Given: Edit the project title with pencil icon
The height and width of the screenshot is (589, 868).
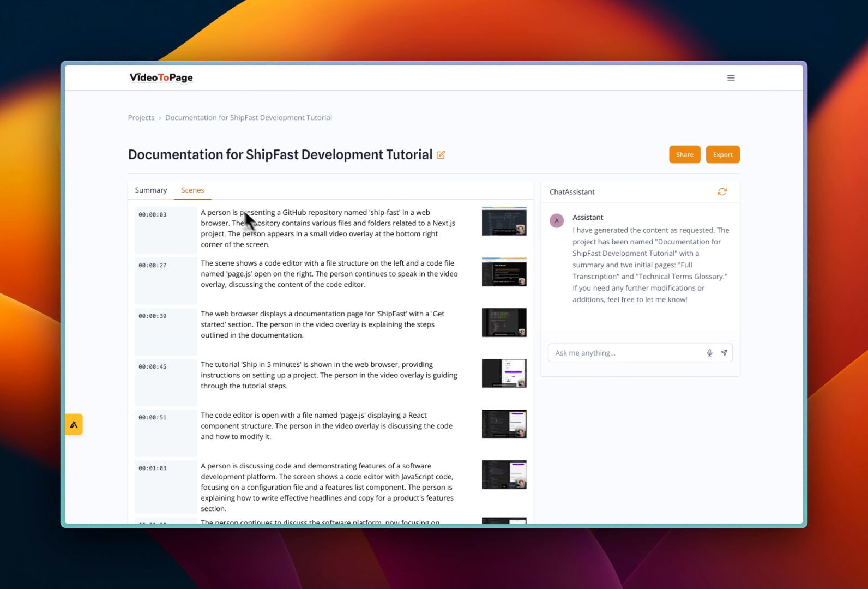Looking at the screenshot, I should pos(441,155).
